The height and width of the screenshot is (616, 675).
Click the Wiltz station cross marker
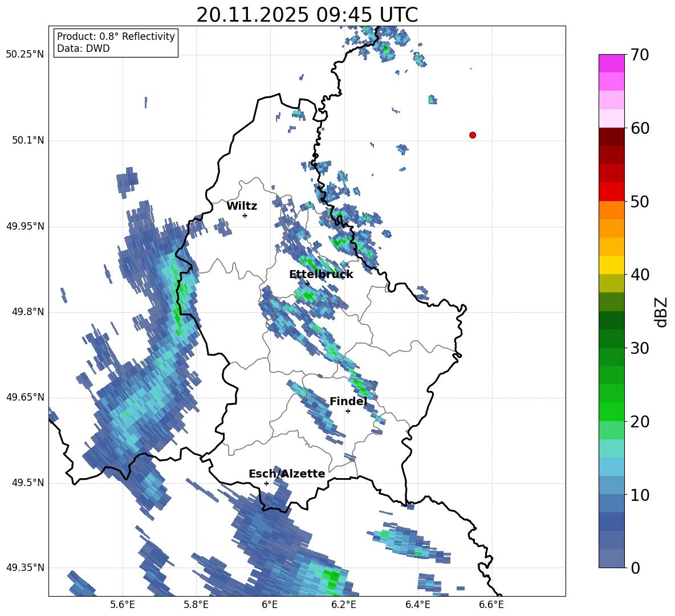click(x=245, y=215)
